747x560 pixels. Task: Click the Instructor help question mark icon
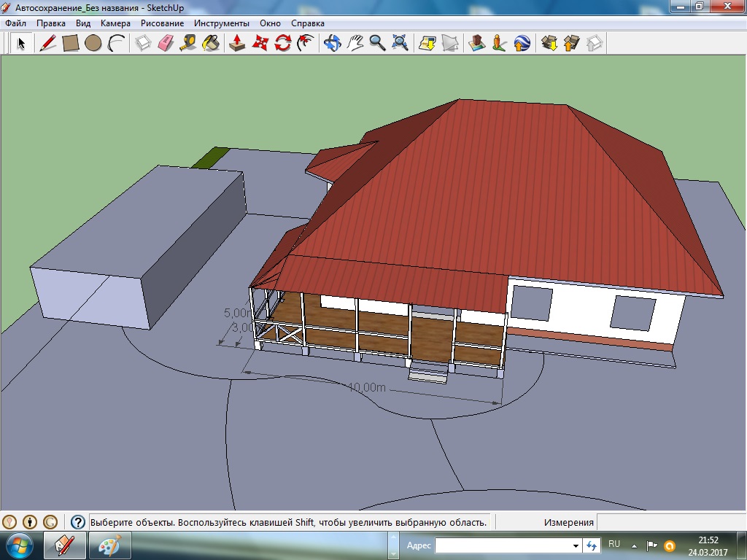point(78,522)
